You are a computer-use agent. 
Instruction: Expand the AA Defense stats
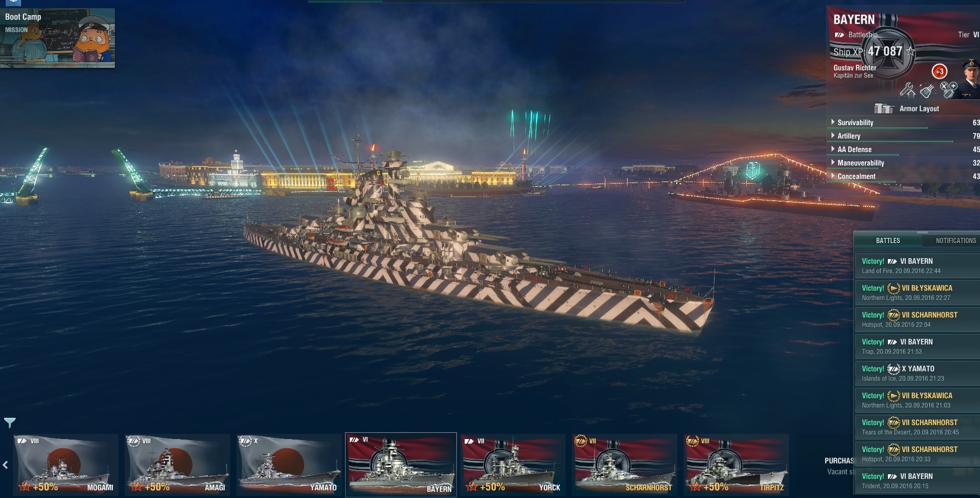(903, 149)
